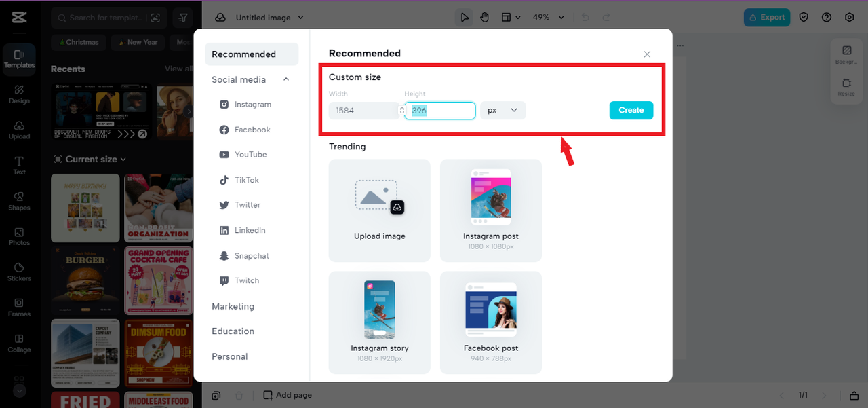Select the pointer tool in top toolbar

click(465, 18)
